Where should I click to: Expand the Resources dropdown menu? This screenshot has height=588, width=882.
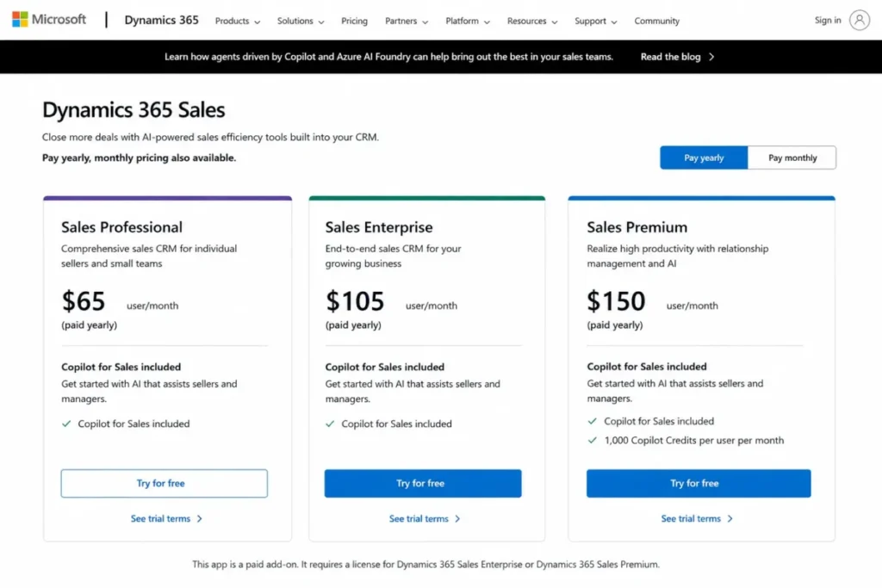[532, 21]
